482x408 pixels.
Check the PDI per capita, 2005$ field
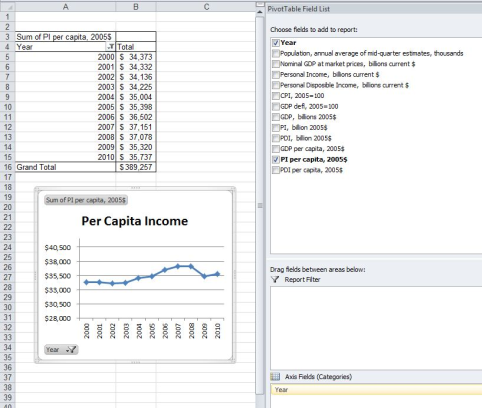tap(276, 170)
